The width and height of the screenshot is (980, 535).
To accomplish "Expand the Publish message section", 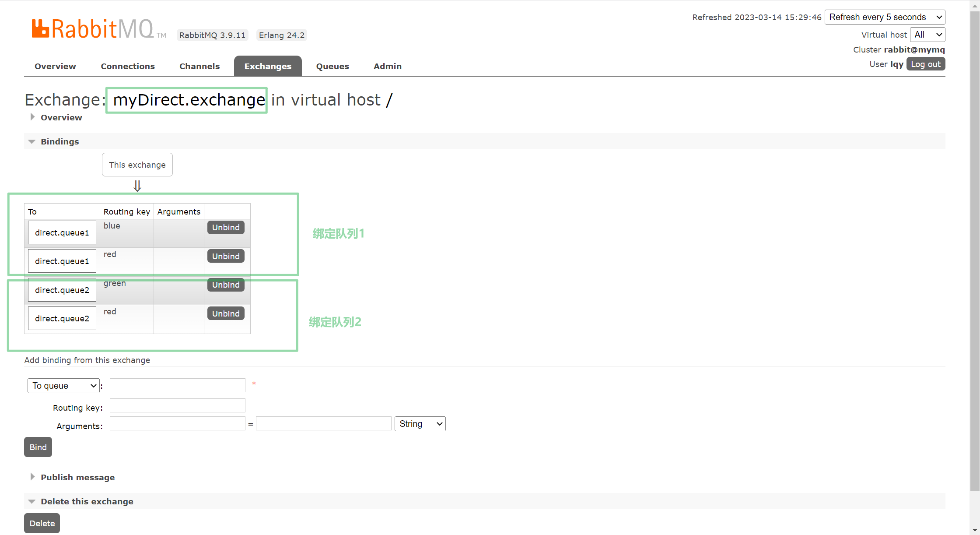I will [x=33, y=477].
